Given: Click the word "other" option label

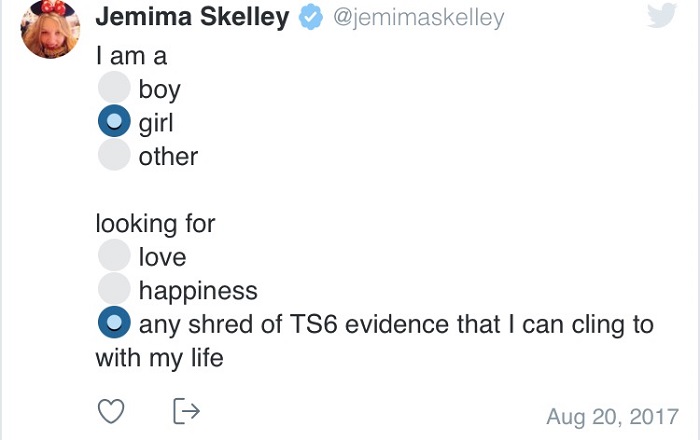Looking at the screenshot, I should pyautogui.click(x=168, y=156).
